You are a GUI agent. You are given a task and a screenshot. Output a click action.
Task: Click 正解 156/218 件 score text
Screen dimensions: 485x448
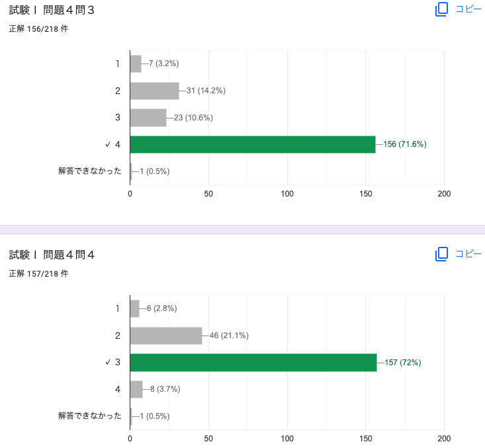tap(38, 29)
